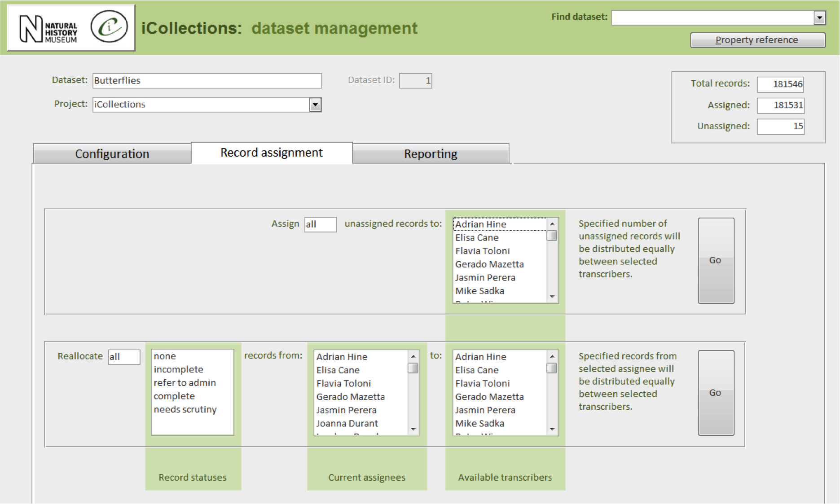This screenshot has height=504, width=840.
Task: Select Jasmin Perera in Current assignees list
Action: (361, 410)
